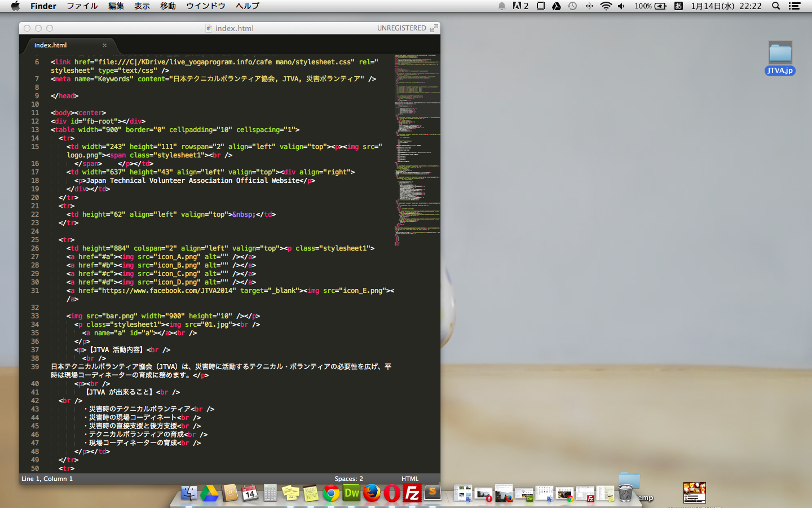
Task: Open the Apple menu
Action: (15, 6)
